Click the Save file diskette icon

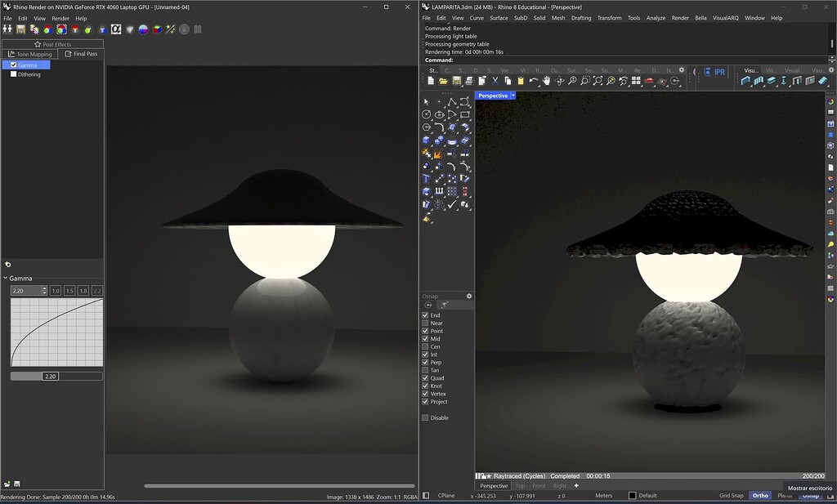click(454, 81)
